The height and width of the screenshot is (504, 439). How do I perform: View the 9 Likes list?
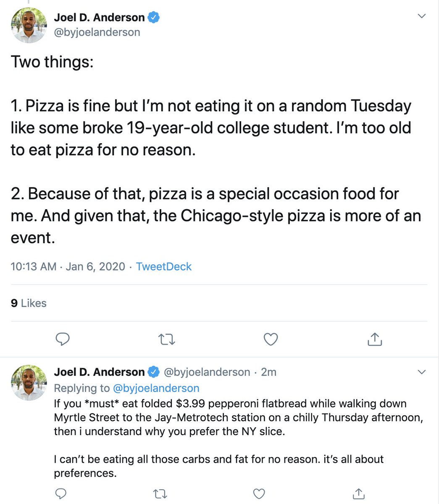tap(29, 303)
